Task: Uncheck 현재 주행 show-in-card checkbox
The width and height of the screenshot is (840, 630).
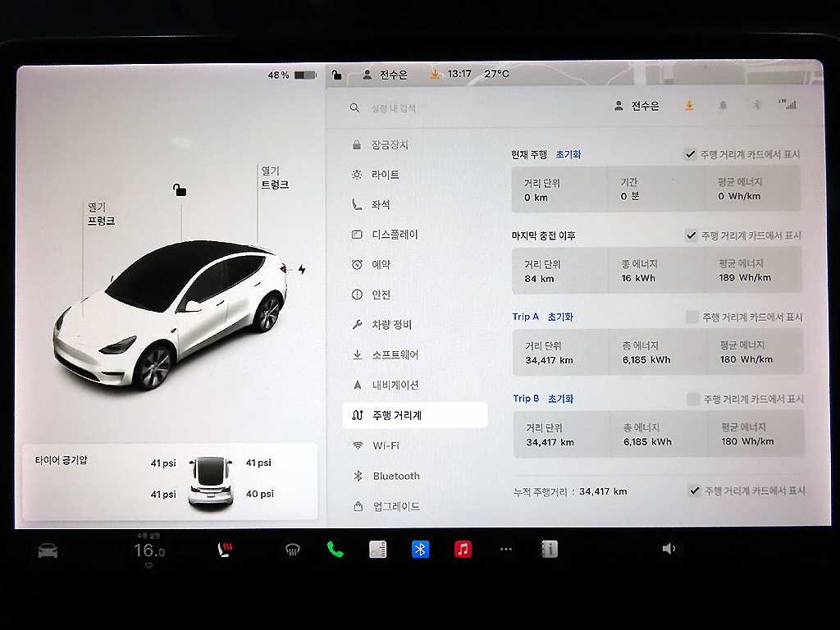Action: point(691,154)
